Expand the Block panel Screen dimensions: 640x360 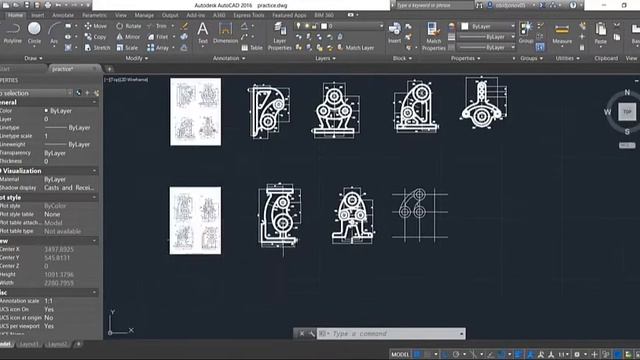(402, 58)
